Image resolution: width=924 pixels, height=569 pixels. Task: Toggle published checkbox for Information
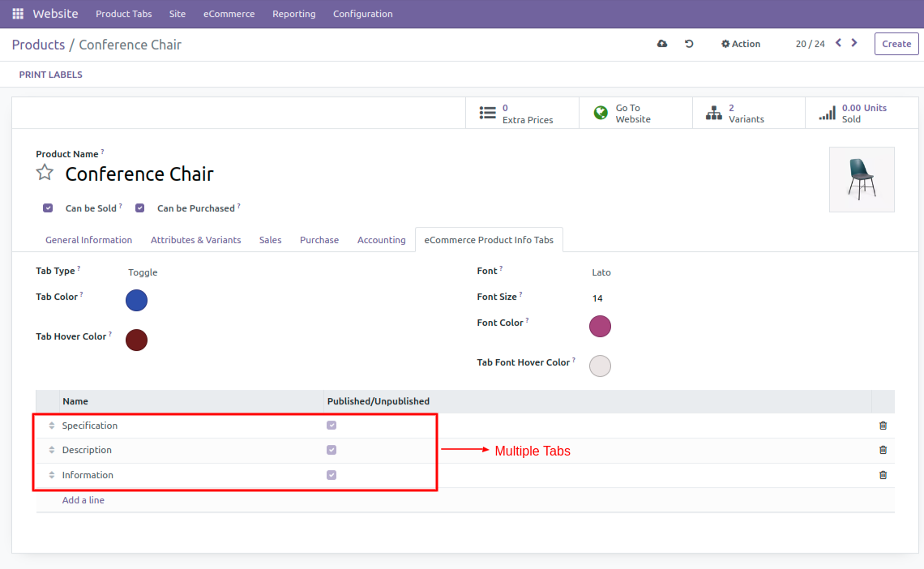click(x=332, y=475)
